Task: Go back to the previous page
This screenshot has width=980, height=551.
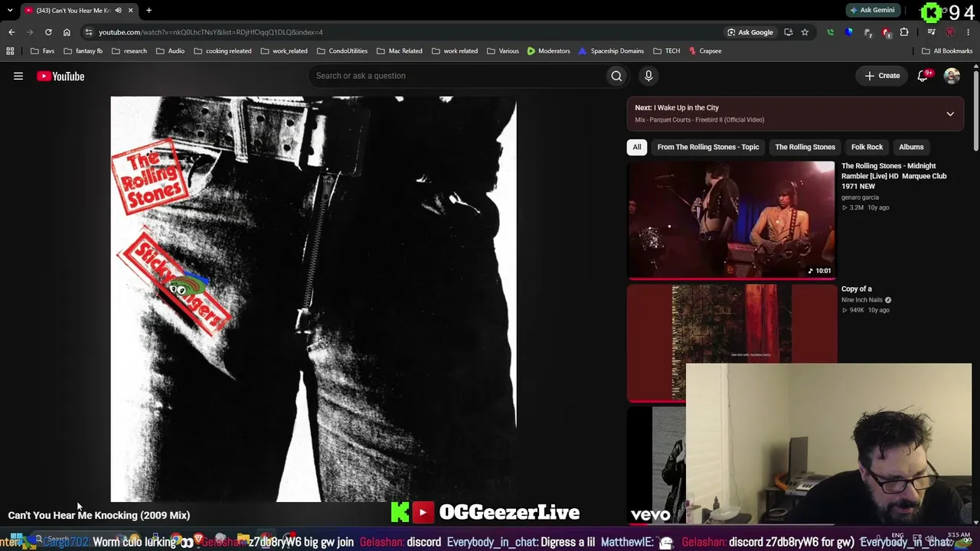Action: tap(11, 32)
